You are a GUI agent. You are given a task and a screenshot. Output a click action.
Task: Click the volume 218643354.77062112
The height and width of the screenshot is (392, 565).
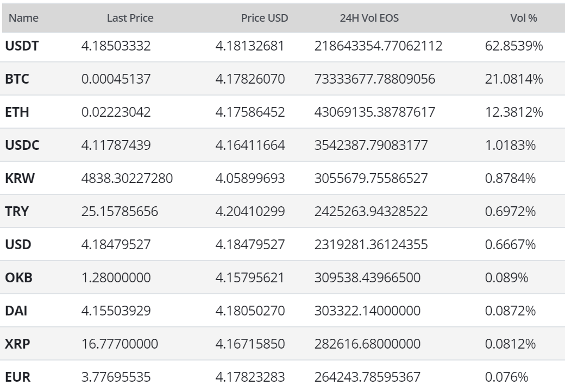378,46
